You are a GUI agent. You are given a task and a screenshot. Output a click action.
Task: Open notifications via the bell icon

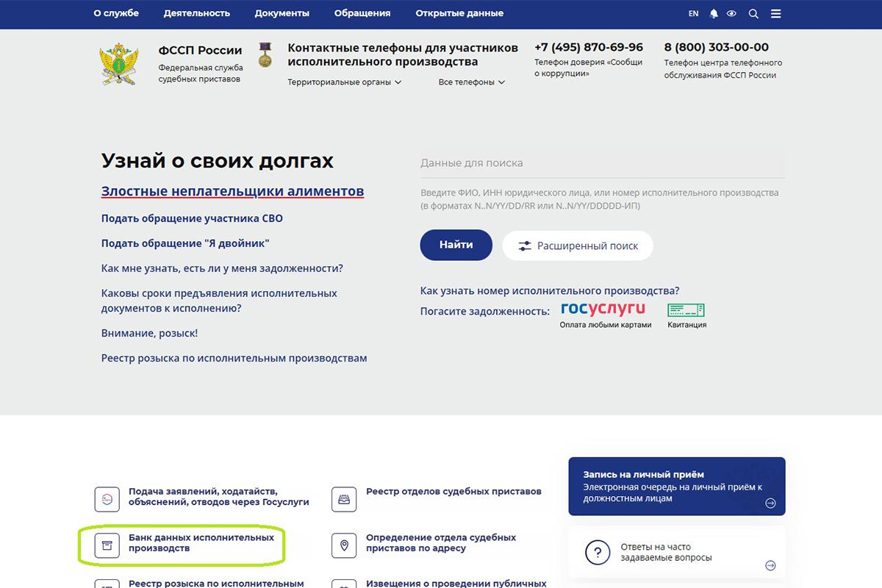point(713,13)
